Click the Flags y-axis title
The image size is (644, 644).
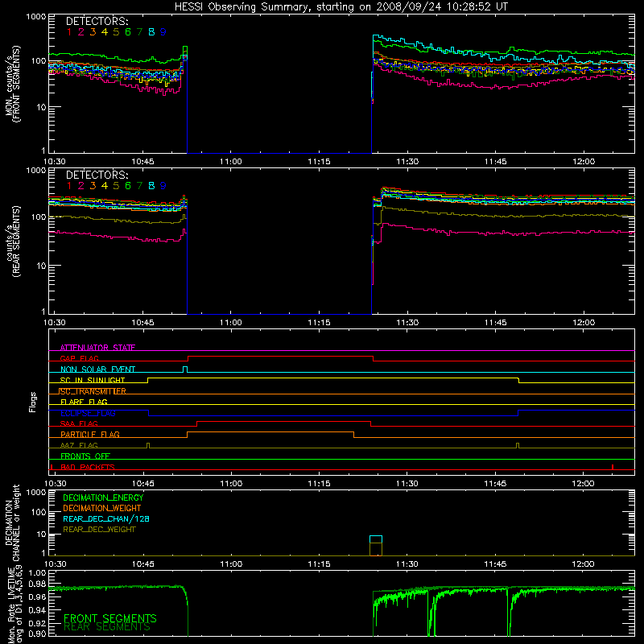click(33, 402)
